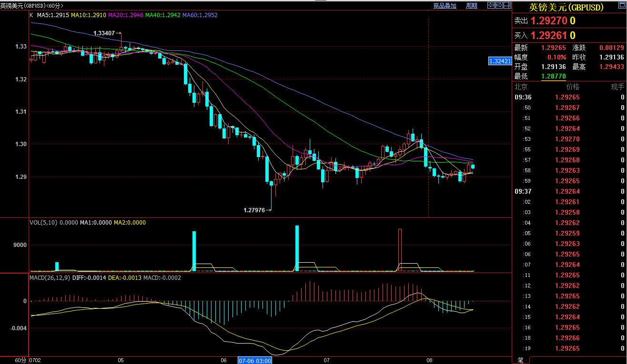Screen dimensions: 627x364
Task: Click the right arrow navigation icon
Action: coord(499,6)
